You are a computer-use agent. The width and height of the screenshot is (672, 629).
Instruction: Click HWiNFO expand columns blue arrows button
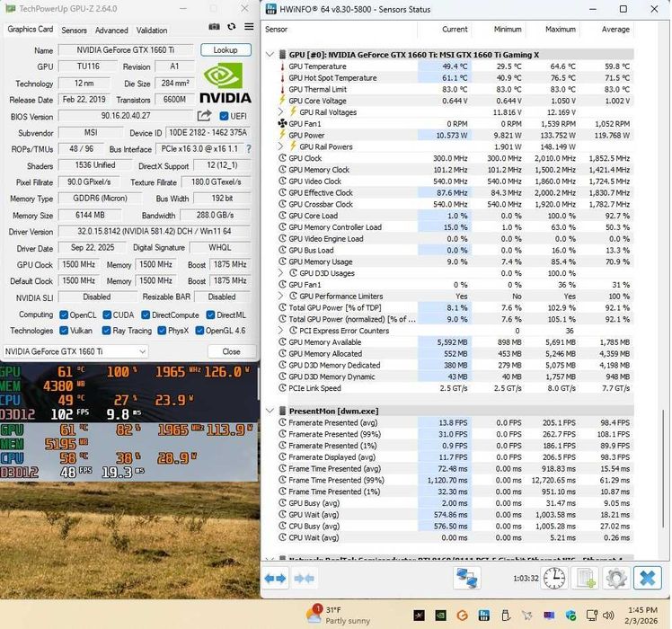point(275,579)
